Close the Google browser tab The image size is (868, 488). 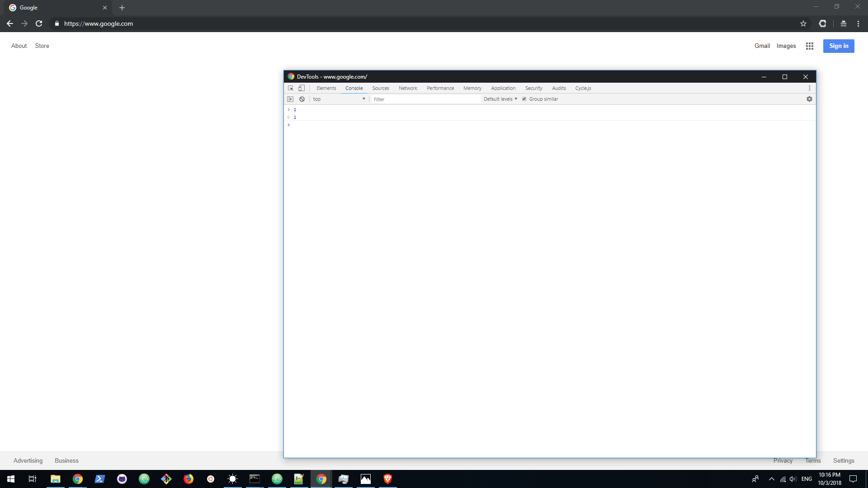click(105, 8)
